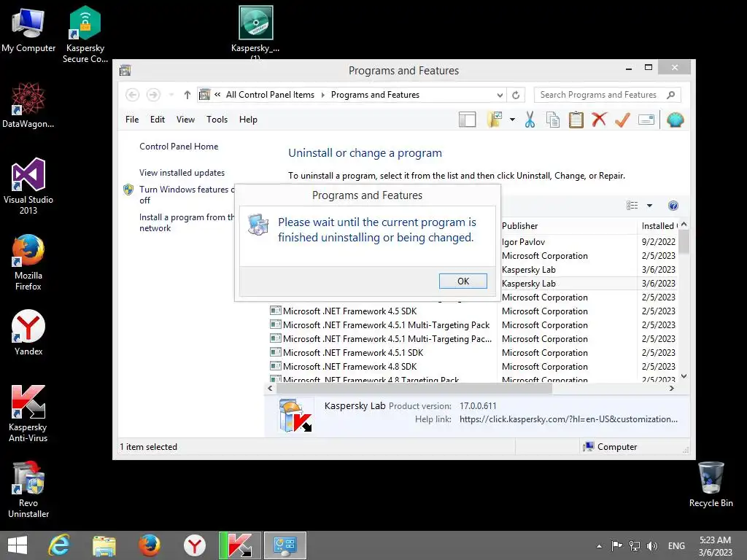747x560 pixels.
Task: Click the horizontal scrollbar of program list
Action: click(x=414, y=389)
